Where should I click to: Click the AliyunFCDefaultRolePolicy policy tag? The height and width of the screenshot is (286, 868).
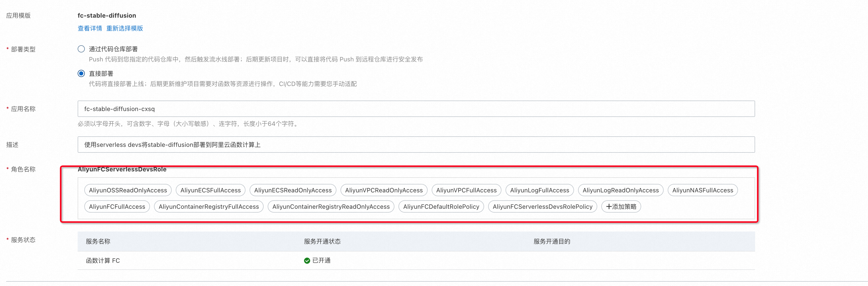coord(441,206)
